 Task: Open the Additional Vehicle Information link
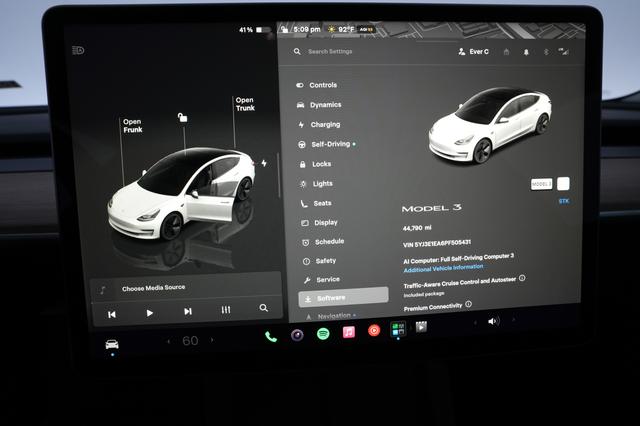tap(443, 268)
